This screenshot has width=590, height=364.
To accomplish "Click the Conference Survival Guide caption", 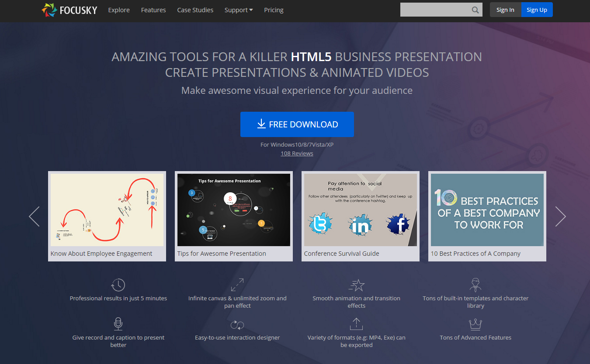I will coord(342,254).
